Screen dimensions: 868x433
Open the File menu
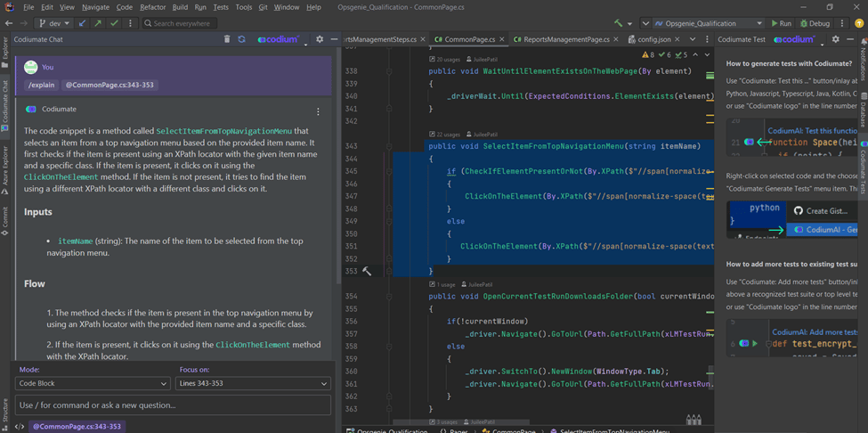tap(28, 7)
